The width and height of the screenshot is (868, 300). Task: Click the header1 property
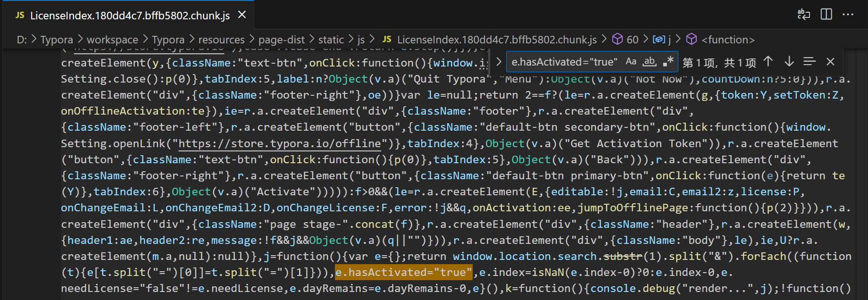(x=90, y=240)
